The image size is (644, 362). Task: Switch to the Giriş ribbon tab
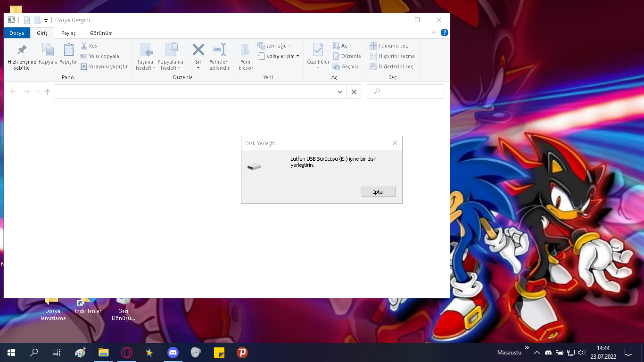(x=42, y=33)
